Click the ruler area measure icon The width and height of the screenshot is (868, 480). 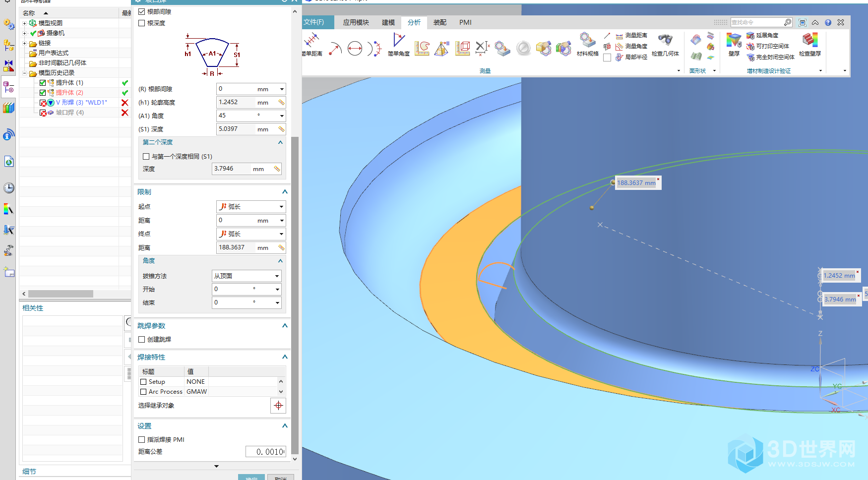tap(422, 49)
